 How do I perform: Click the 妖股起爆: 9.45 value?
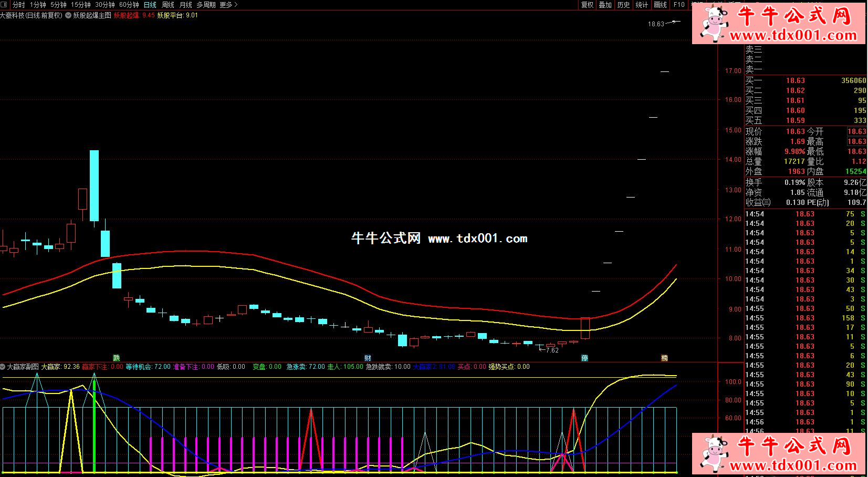[x=134, y=16]
